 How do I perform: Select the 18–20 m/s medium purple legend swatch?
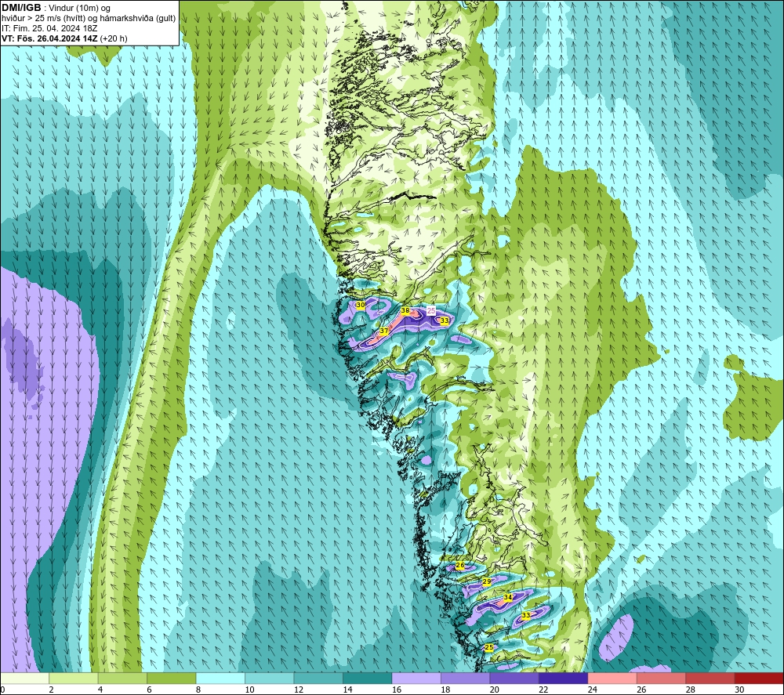466,678
